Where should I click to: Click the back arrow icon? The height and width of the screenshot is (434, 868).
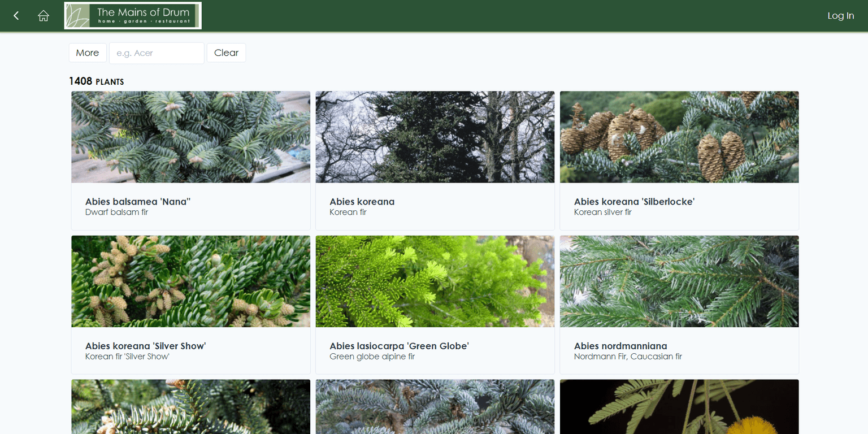tap(16, 16)
